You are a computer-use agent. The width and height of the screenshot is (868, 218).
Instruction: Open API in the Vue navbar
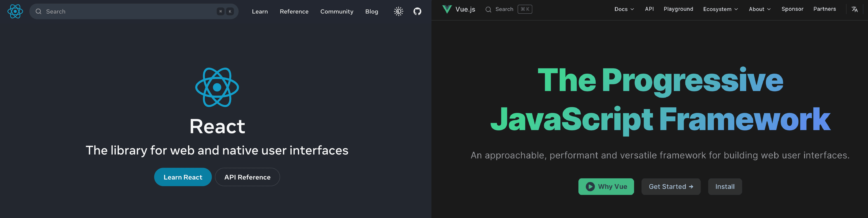(649, 9)
